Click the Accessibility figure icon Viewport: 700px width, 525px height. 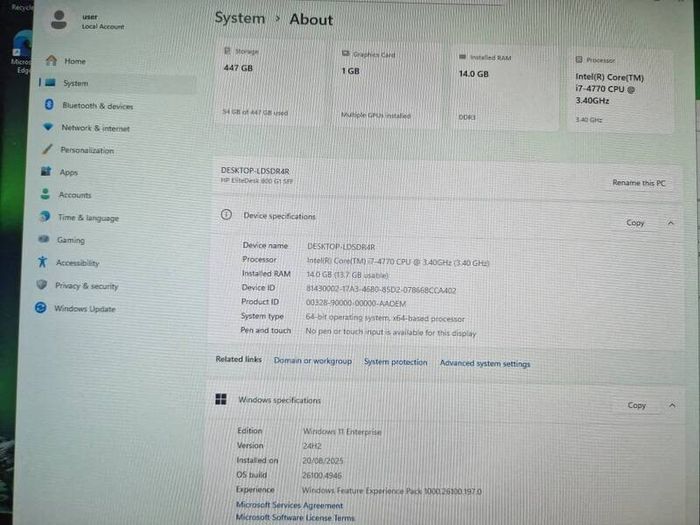tap(42, 262)
